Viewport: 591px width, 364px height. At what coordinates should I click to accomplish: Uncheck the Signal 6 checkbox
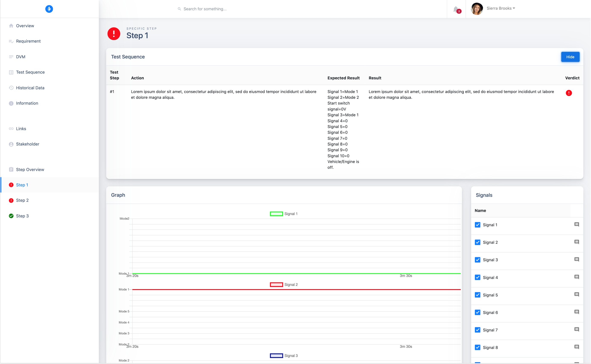[x=478, y=313]
